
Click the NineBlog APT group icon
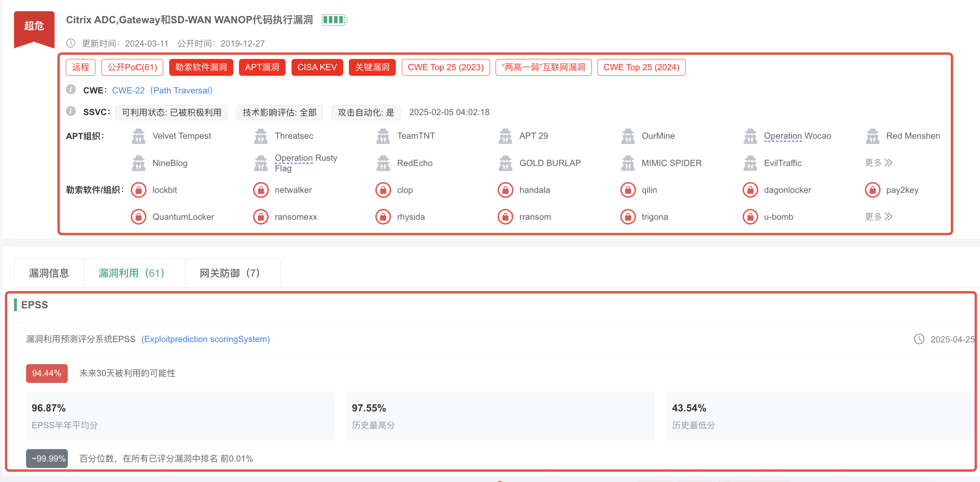[138, 163]
